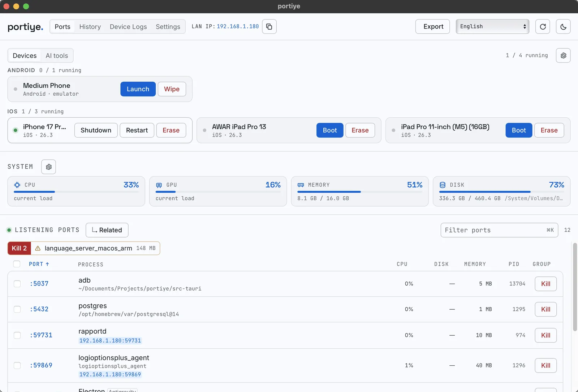Click iPhone 17 Pro running status dot

(x=15, y=130)
